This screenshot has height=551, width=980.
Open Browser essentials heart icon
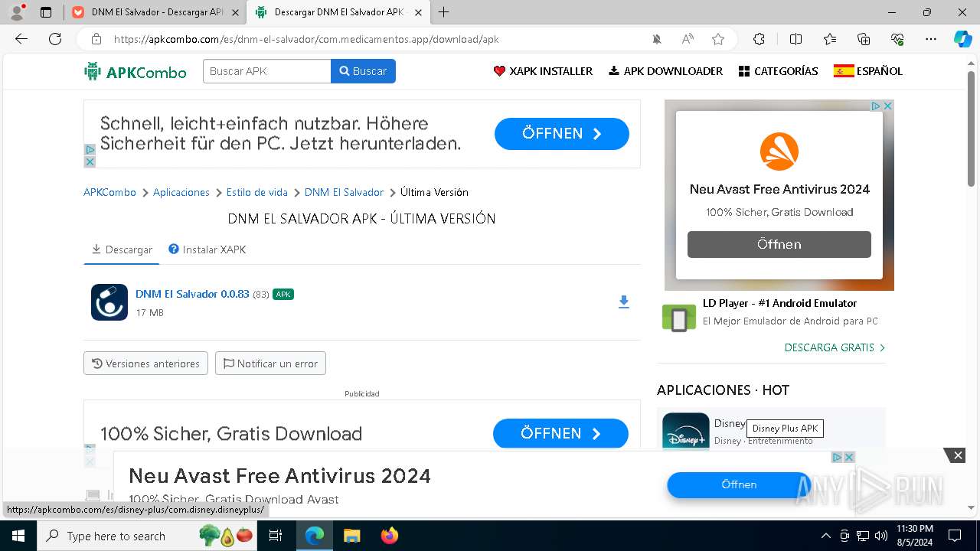pyautogui.click(x=897, y=39)
